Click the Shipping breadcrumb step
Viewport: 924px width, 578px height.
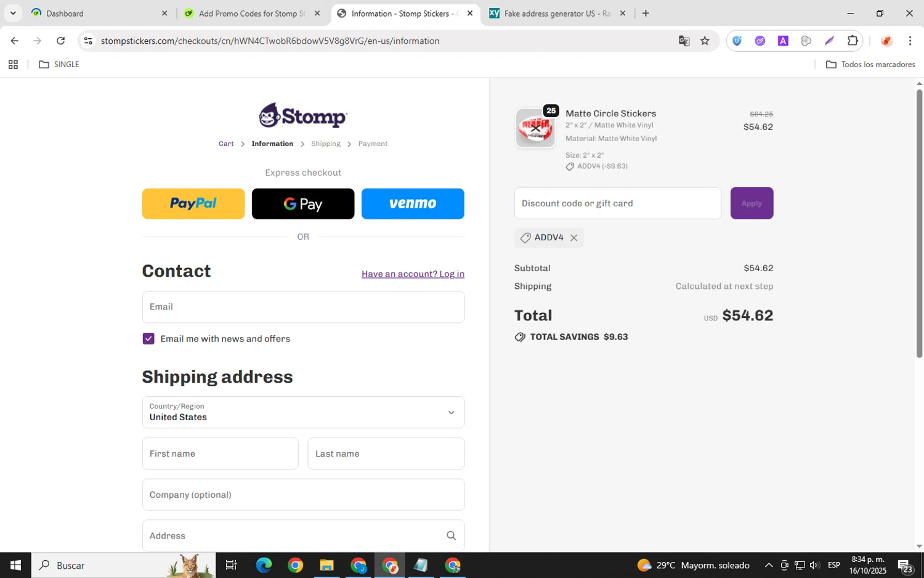click(x=325, y=144)
